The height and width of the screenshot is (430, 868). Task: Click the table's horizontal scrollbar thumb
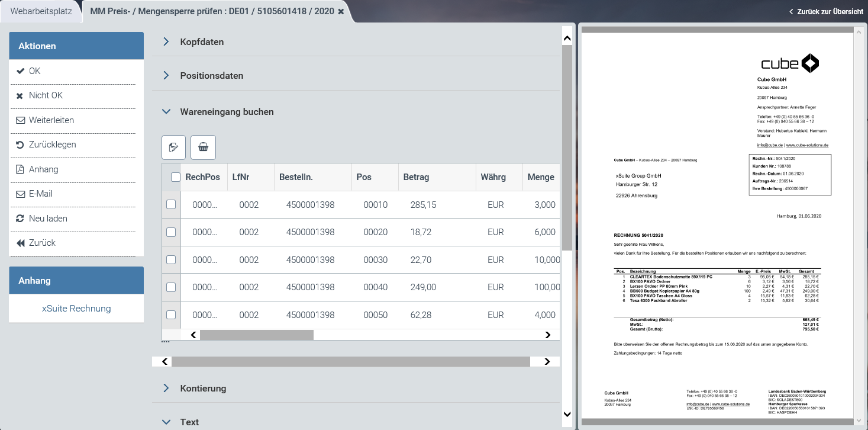point(256,335)
